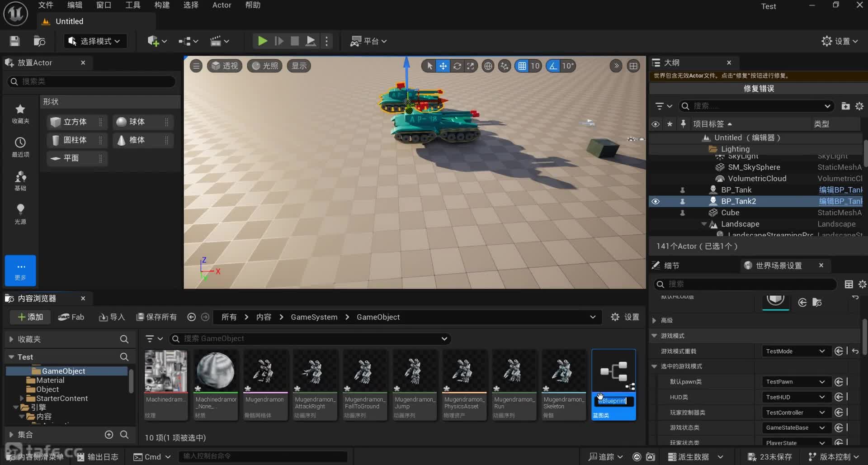The height and width of the screenshot is (465, 868).
Task: Select the scale gizmo tool
Action: pyautogui.click(x=471, y=66)
